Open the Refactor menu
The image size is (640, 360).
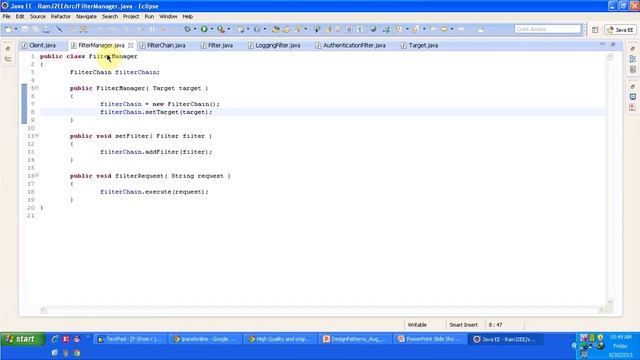click(60, 17)
